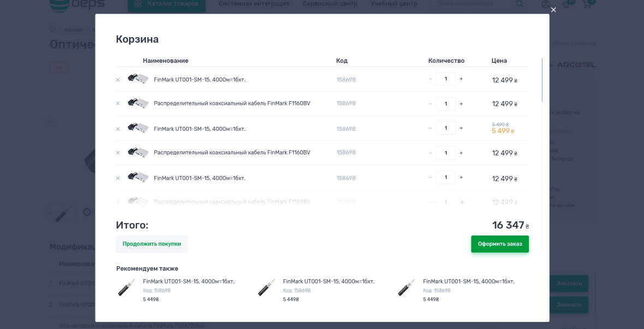Delete the discounted 5 499 item row
The image size is (644, 329).
[118, 129]
